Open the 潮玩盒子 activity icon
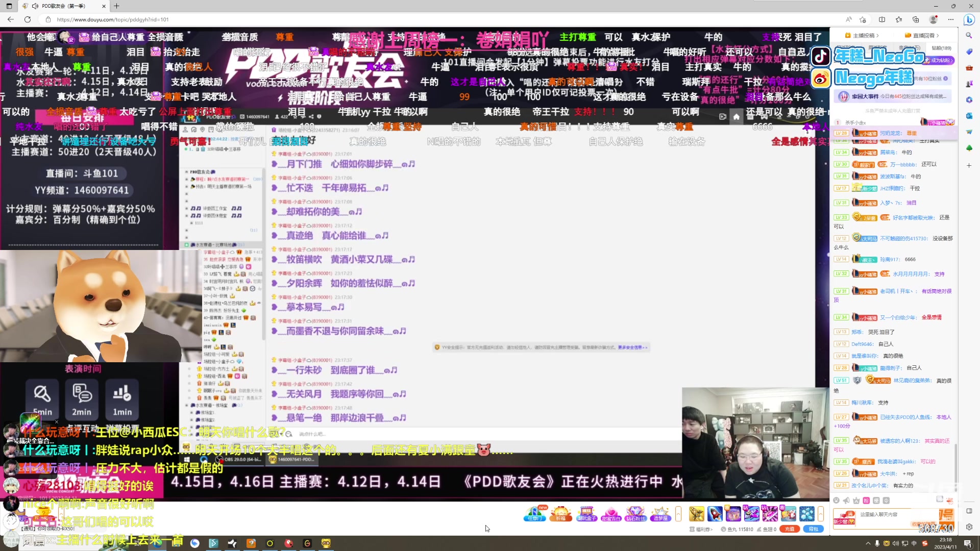 click(586, 514)
